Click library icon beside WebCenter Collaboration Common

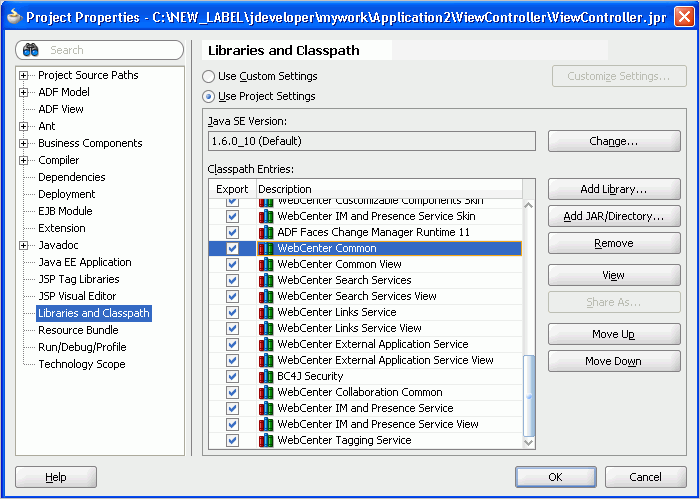266,392
